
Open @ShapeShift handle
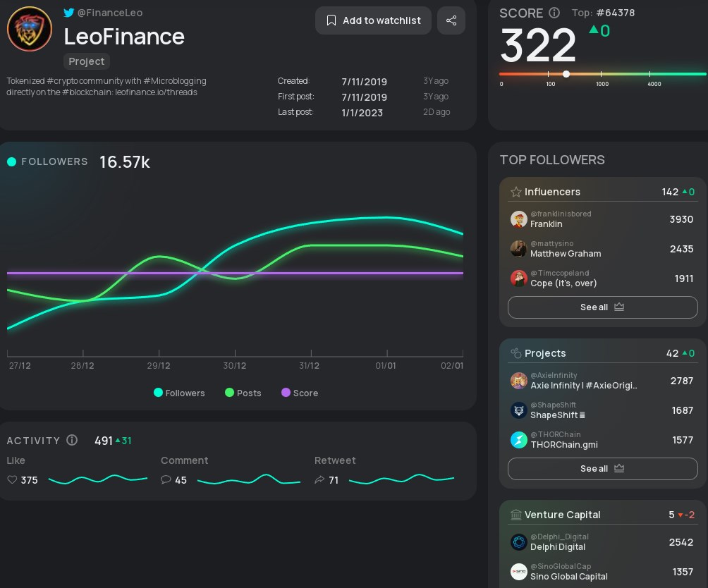(553, 405)
